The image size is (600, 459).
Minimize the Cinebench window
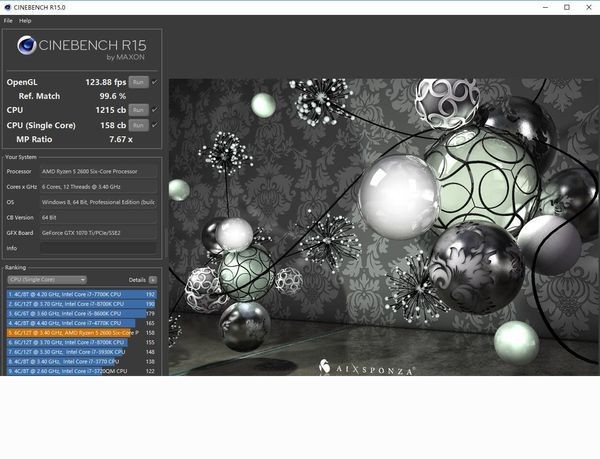546,7
